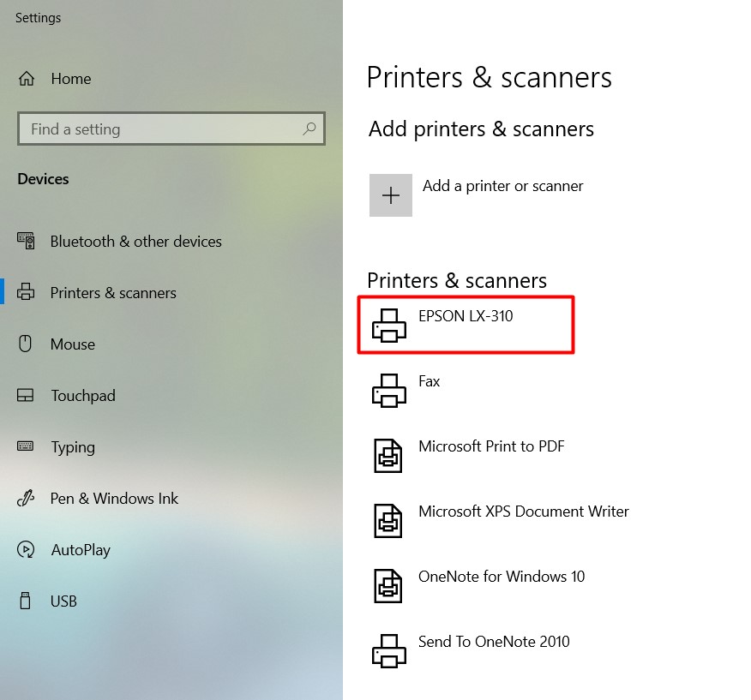The image size is (751, 700).
Task: Click the Home house icon
Action: click(x=27, y=79)
